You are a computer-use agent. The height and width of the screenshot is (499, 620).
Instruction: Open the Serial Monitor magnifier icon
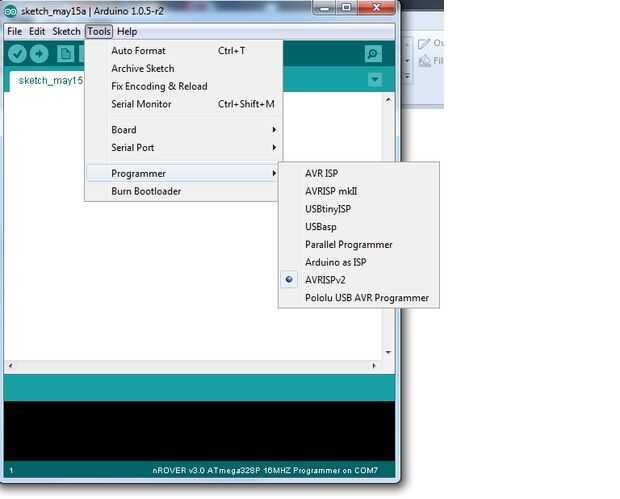[x=373, y=54]
